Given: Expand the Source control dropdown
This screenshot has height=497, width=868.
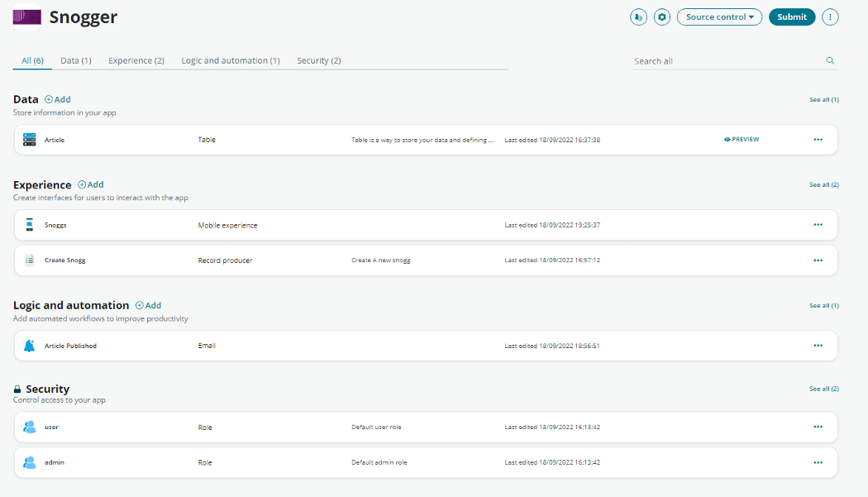Looking at the screenshot, I should coord(720,17).
